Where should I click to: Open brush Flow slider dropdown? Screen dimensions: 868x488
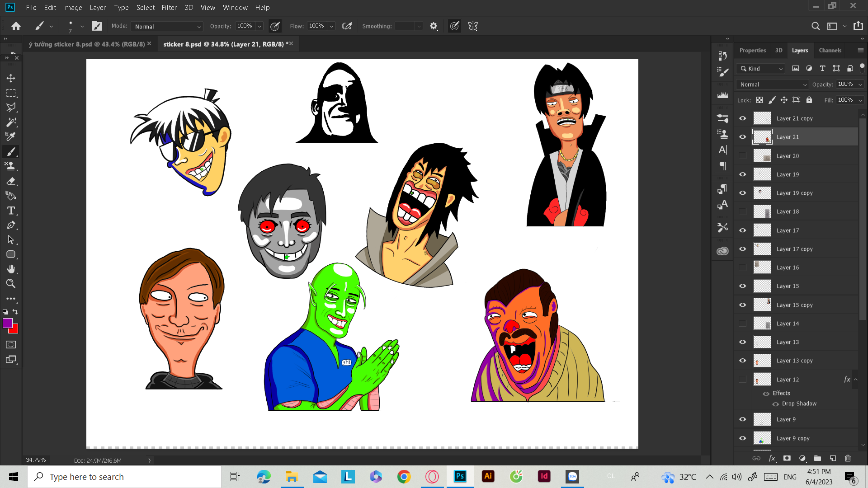pos(331,26)
